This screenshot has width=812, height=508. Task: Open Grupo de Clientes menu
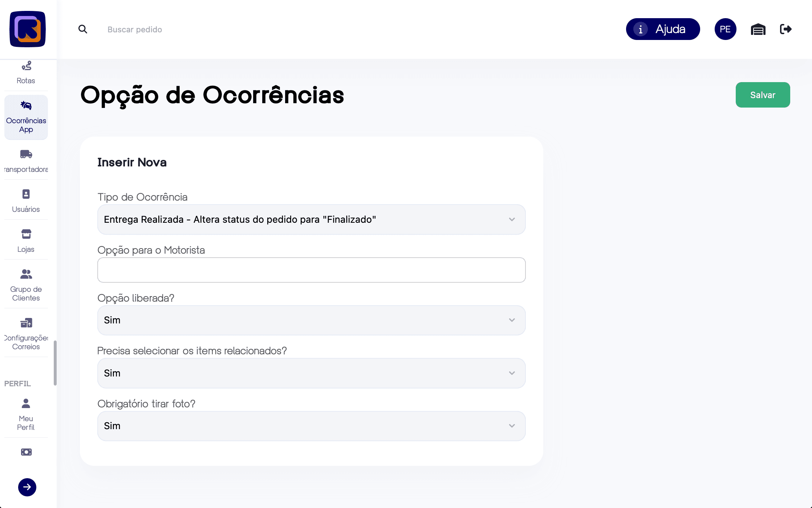tap(26, 285)
